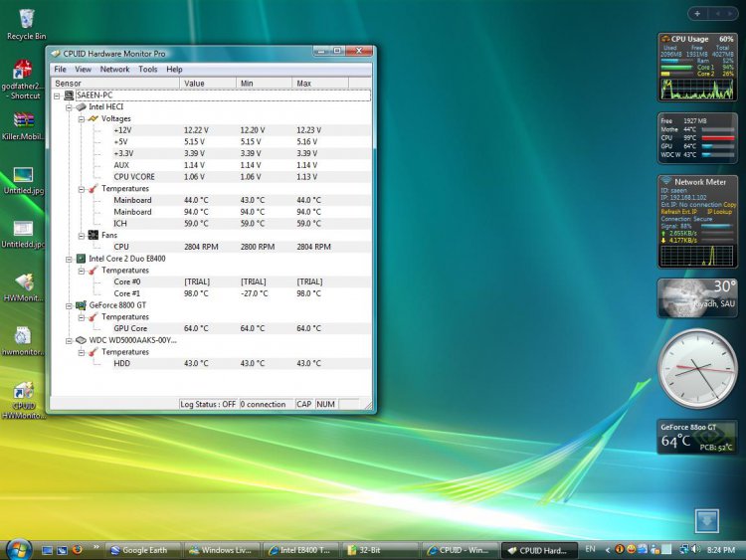Open the Tools menu

click(147, 69)
